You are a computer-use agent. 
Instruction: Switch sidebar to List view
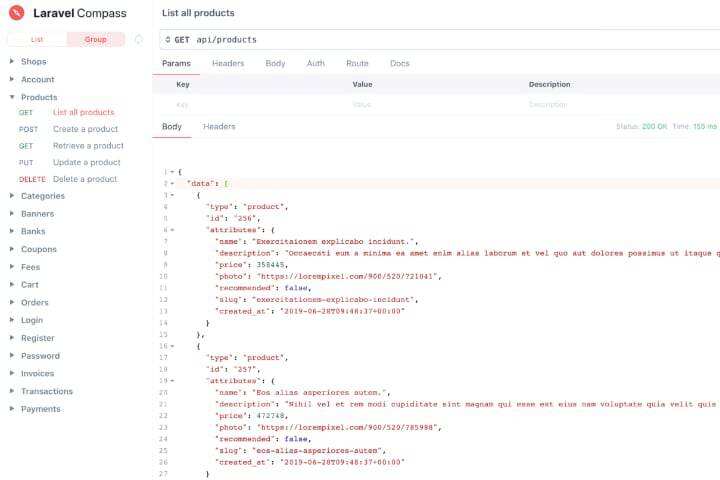pos(37,40)
